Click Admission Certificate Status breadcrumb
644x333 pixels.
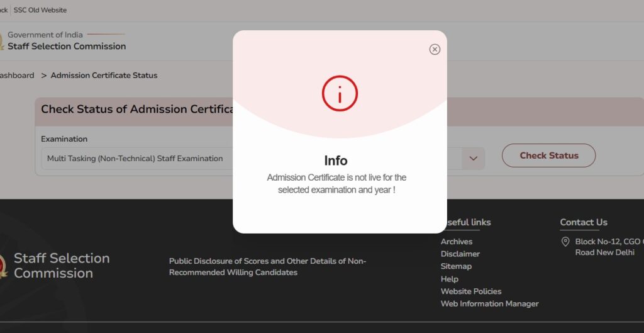(104, 76)
